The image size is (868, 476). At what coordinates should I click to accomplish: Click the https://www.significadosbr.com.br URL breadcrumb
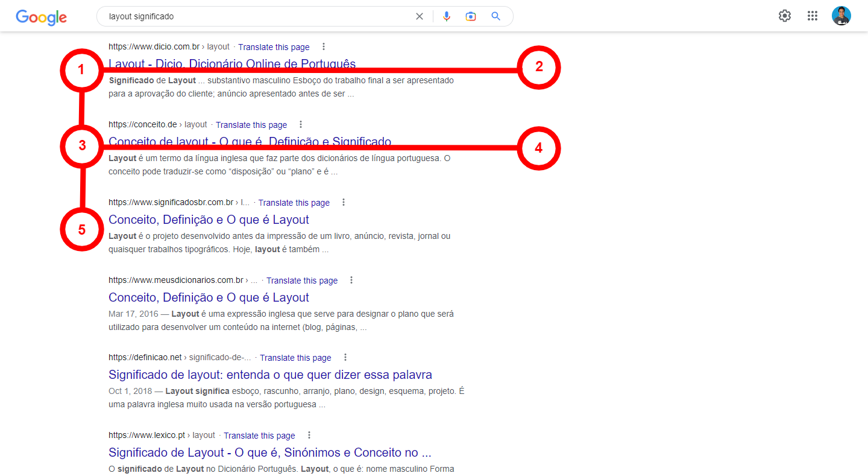pos(179,202)
